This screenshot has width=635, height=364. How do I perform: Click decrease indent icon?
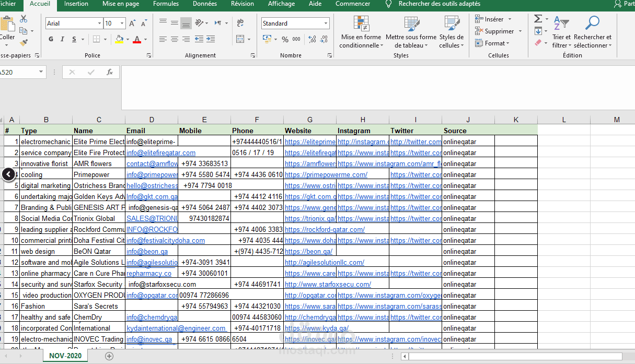(199, 39)
